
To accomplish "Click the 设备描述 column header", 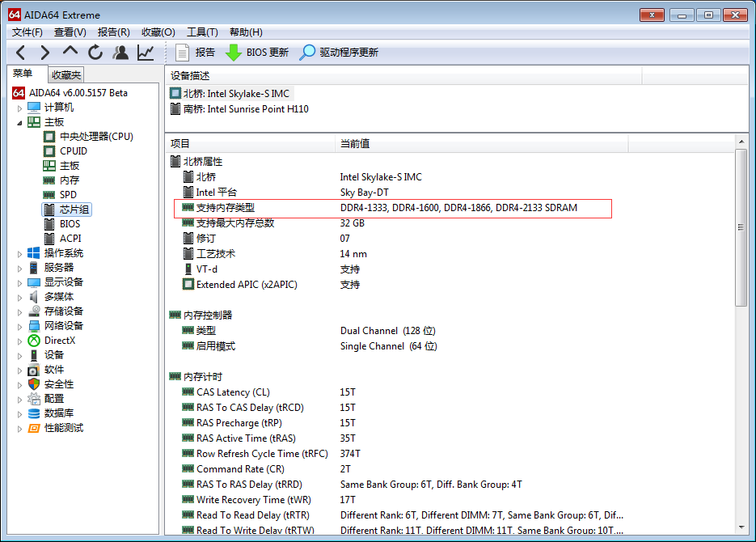I will [403, 76].
